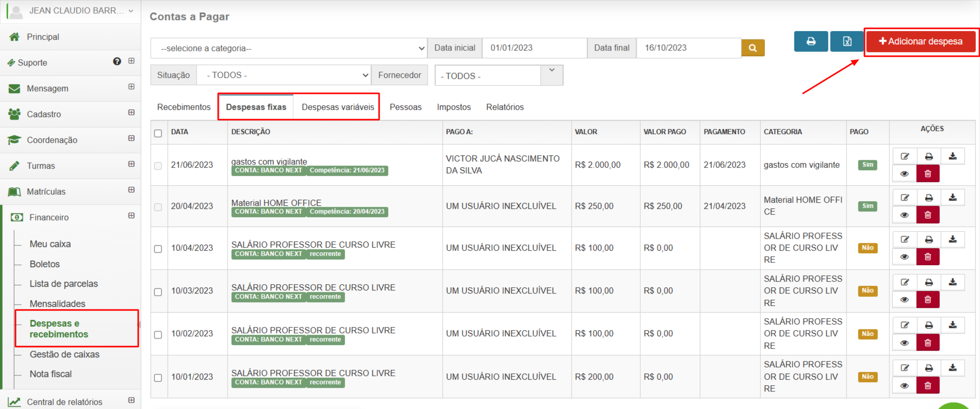Print the 10/03/2023 salary expense
Viewport: 980px width, 409px height.
[x=928, y=282]
